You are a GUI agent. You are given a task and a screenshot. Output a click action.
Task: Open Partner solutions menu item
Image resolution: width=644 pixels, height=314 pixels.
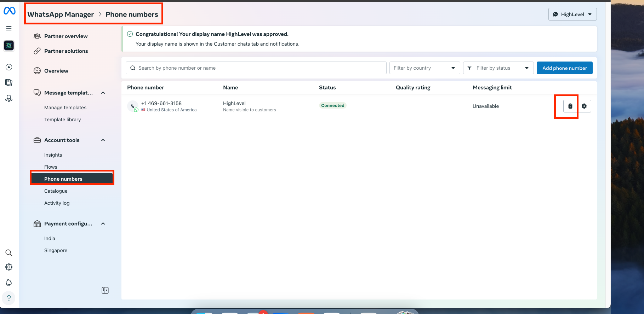(x=66, y=51)
